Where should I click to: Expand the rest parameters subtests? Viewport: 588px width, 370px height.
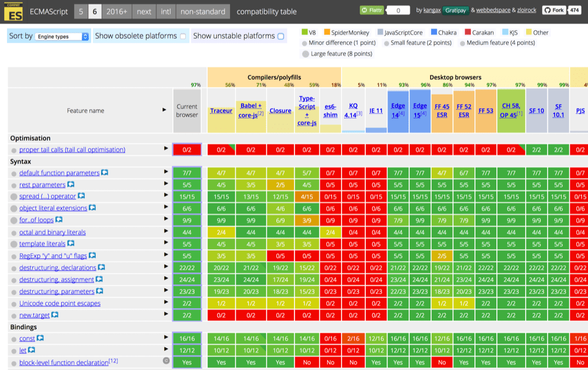click(166, 183)
